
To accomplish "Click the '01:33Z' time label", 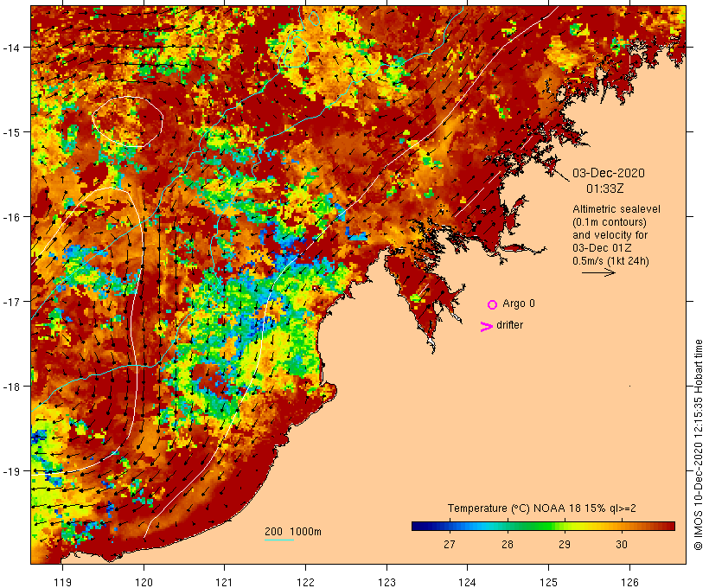I will (x=605, y=189).
